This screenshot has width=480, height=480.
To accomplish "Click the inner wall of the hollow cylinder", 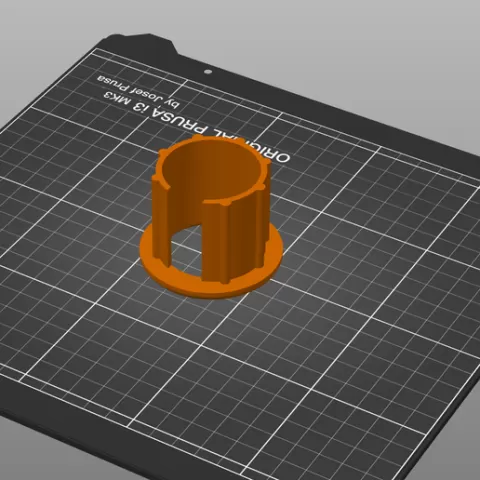I will 213,167.
